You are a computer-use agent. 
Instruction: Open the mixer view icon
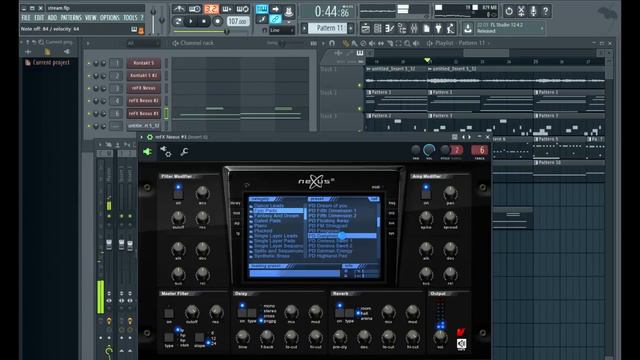click(414, 28)
